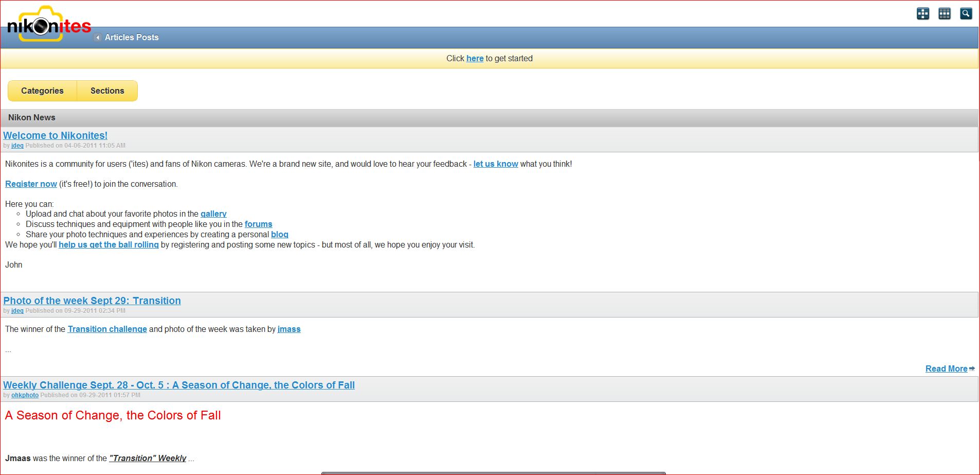The height and width of the screenshot is (475, 980).
Task: Open the 'let us know' feedback link
Action: click(495, 164)
